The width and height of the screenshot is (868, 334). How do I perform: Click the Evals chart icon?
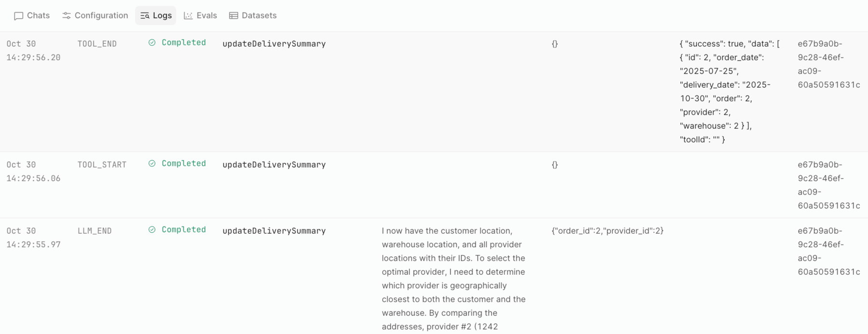click(188, 16)
